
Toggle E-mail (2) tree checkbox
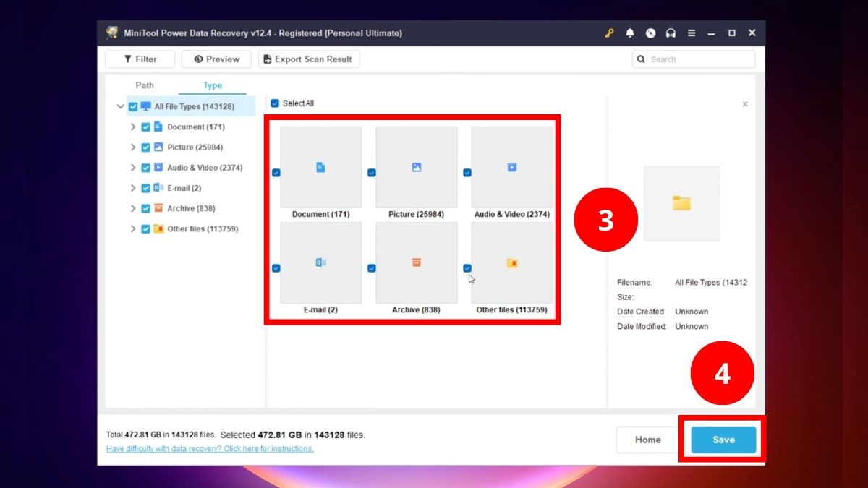coord(146,188)
